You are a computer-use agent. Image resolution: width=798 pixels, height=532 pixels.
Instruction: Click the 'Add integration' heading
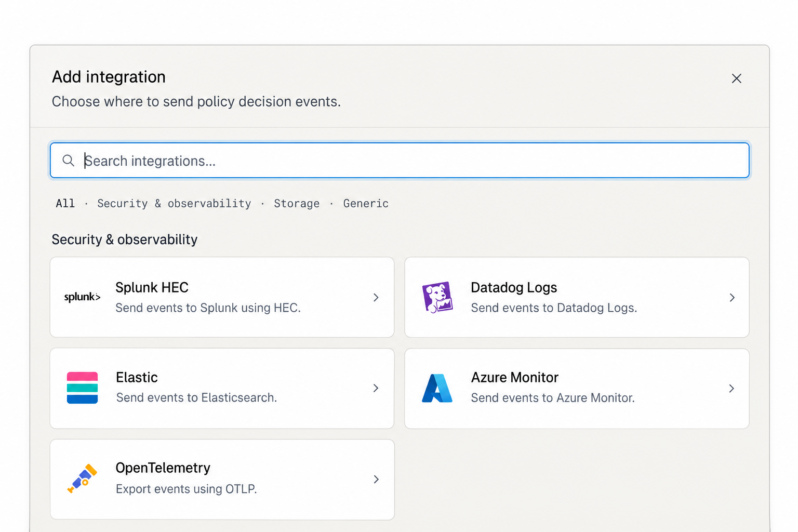(109, 77)
